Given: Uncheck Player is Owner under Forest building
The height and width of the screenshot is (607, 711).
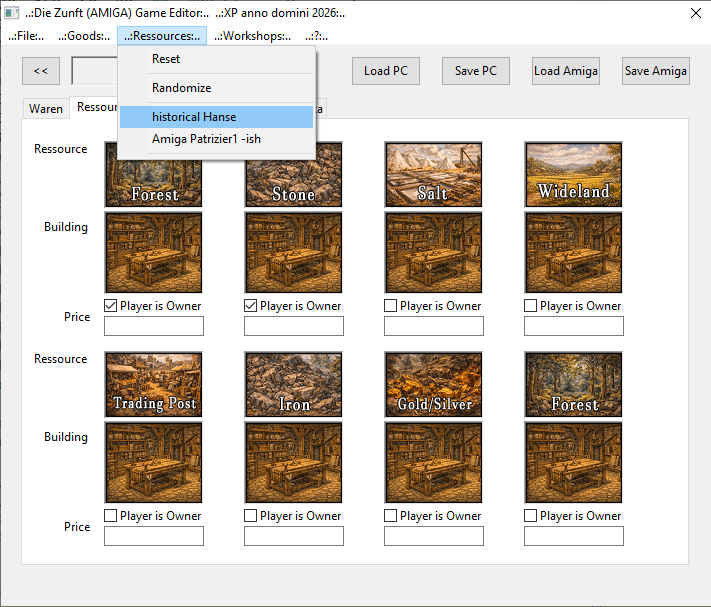Looking at the screenshot, I should coord(112,306).
